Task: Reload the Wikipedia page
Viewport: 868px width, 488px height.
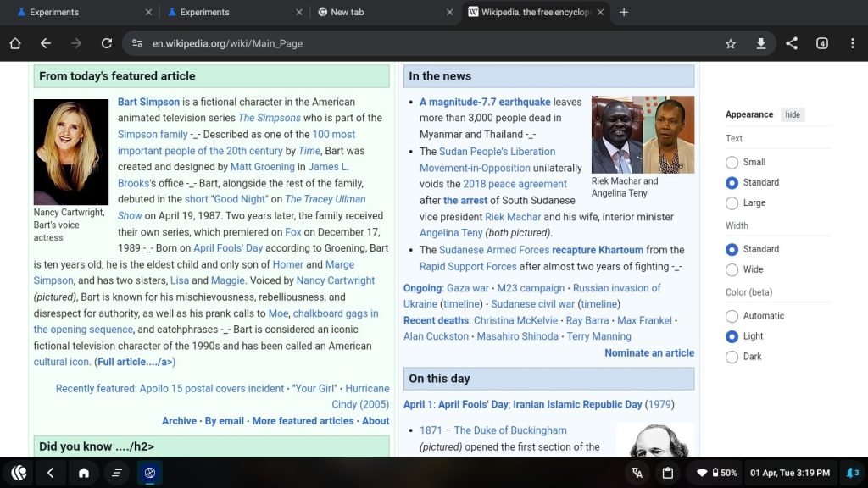Action: 106,43
